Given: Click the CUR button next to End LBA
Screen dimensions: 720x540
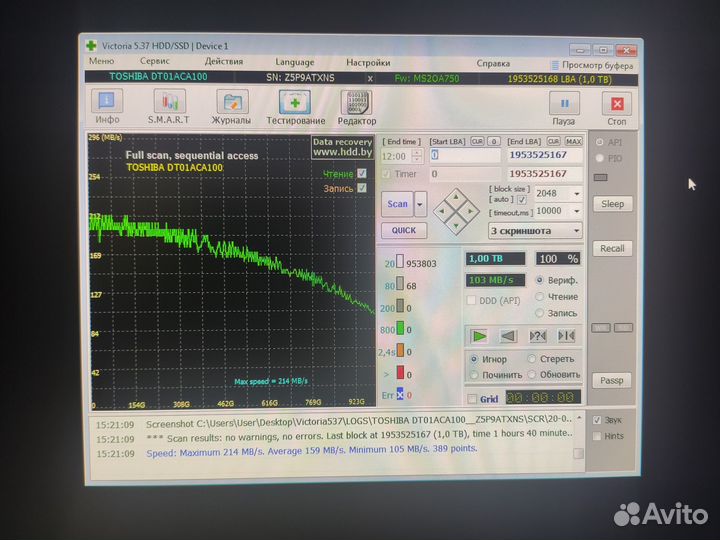Looking at the screenshot, I should pyautogui.click(x=553, y=141).
